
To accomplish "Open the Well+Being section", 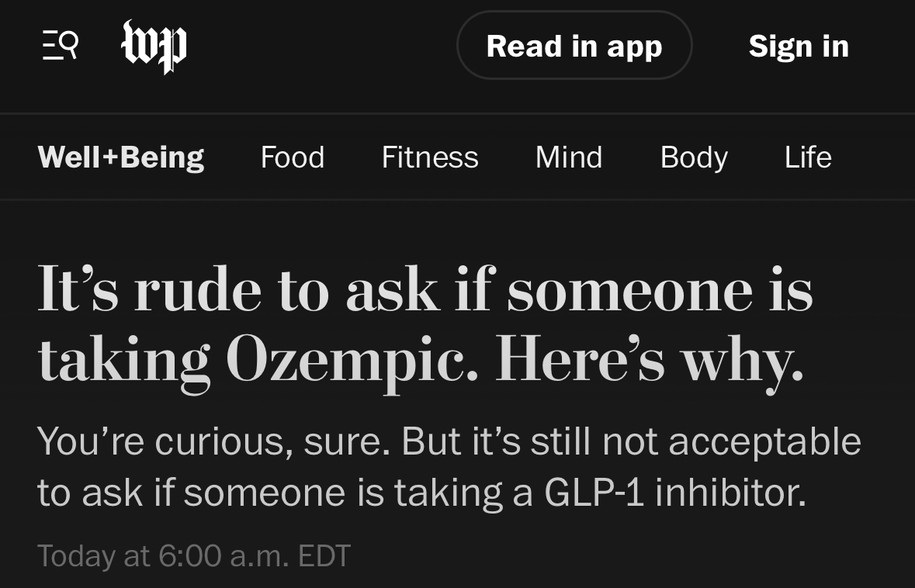I will [121, 157].
